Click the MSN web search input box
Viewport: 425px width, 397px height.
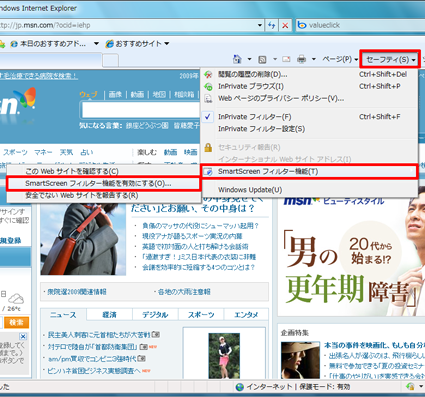click(140, 110)
